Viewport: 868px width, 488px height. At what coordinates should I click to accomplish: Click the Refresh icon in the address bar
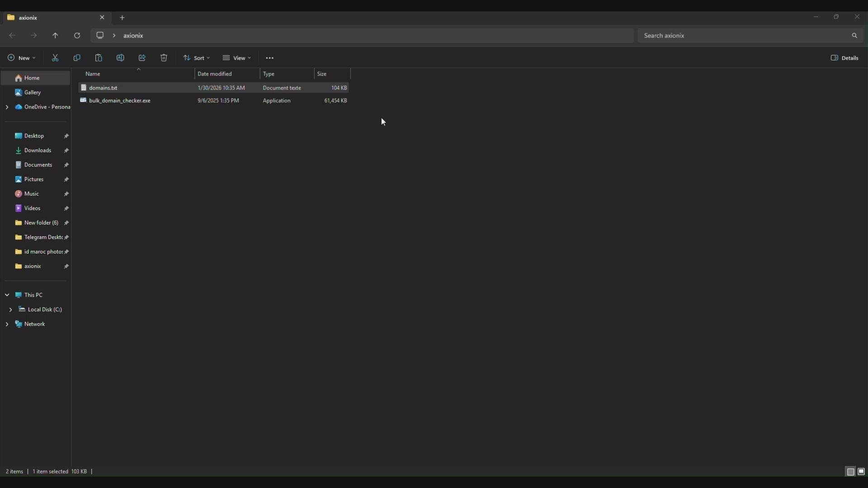pos(77,35)
